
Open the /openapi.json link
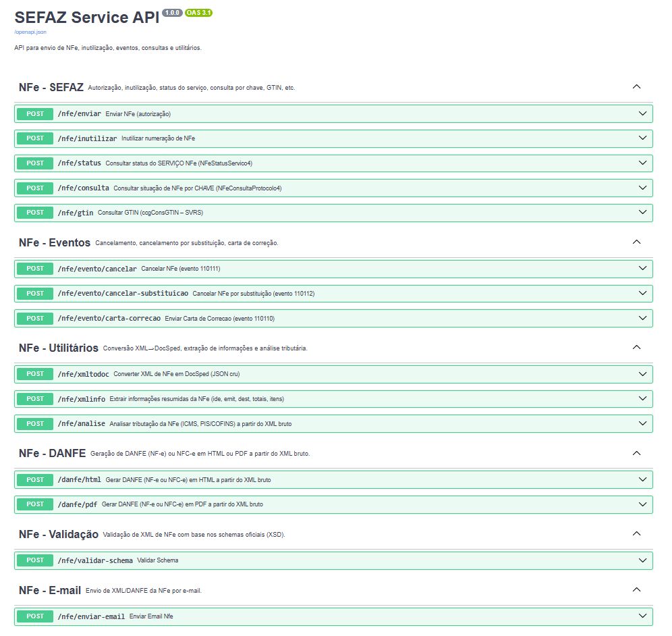coord(30,32)
